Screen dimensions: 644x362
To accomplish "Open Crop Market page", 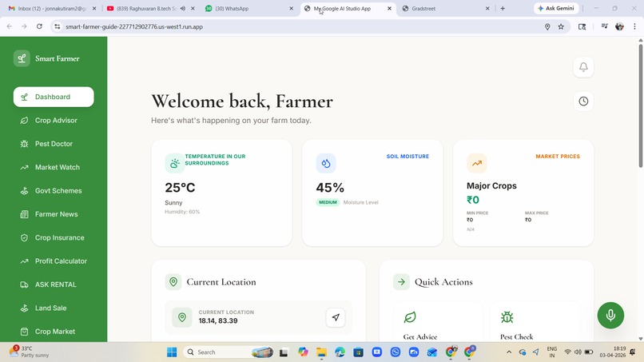I will [54, 331].
